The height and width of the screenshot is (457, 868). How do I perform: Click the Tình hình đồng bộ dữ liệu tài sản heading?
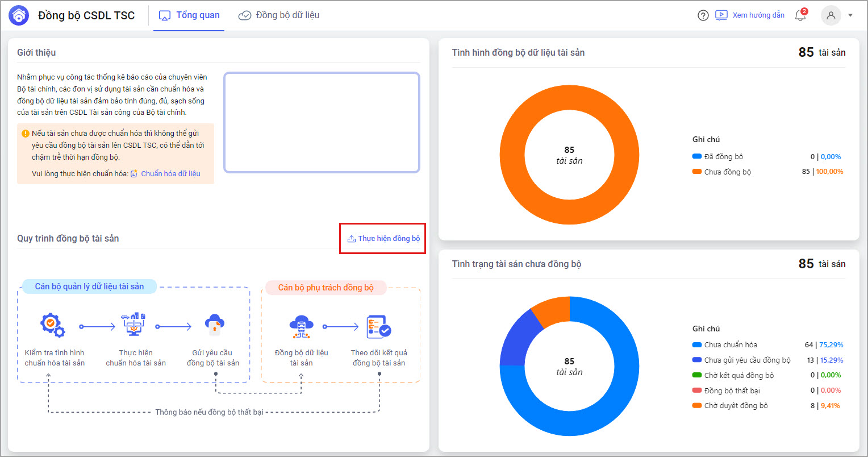519,53
